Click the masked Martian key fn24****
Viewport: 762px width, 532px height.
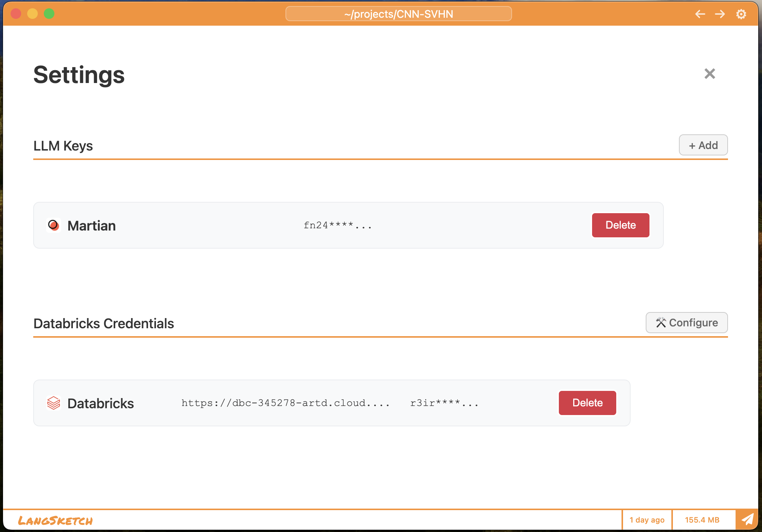[x=338, y=226]
